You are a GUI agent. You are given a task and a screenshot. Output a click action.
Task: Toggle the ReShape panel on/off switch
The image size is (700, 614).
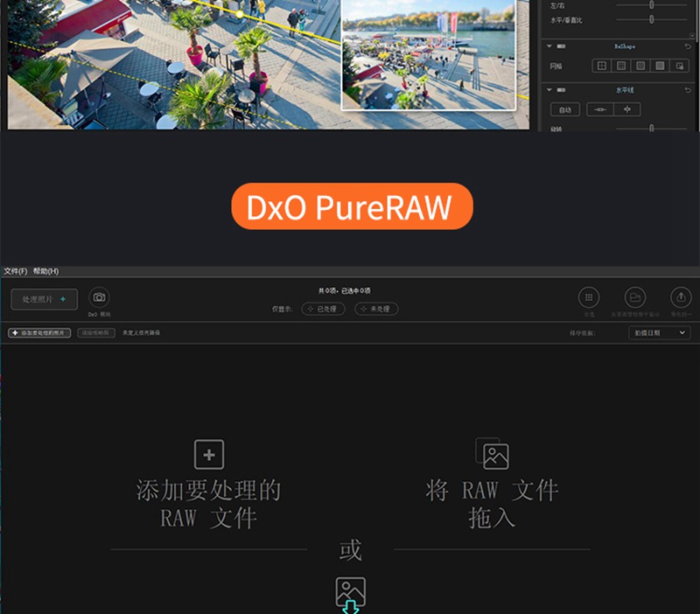click(562, 45)
